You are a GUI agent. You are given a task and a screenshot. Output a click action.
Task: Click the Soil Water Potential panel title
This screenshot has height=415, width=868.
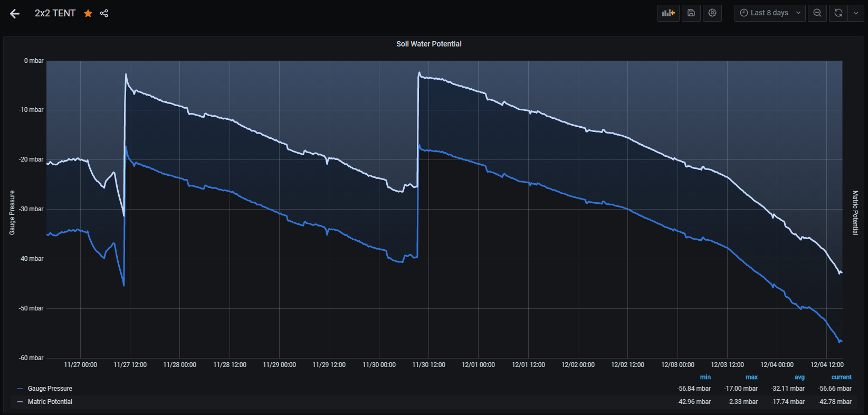click(429, 44)
